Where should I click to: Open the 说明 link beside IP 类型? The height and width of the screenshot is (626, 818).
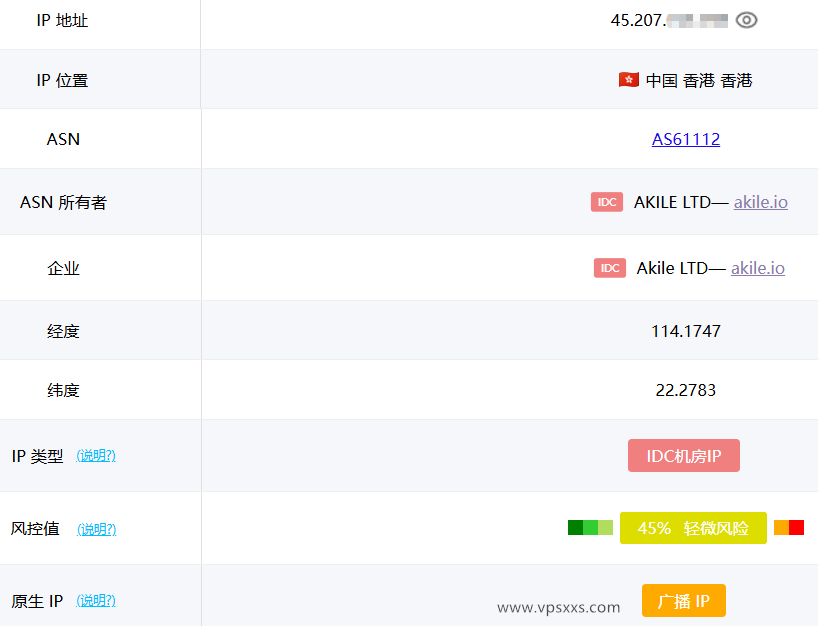[x=96, y=455]
